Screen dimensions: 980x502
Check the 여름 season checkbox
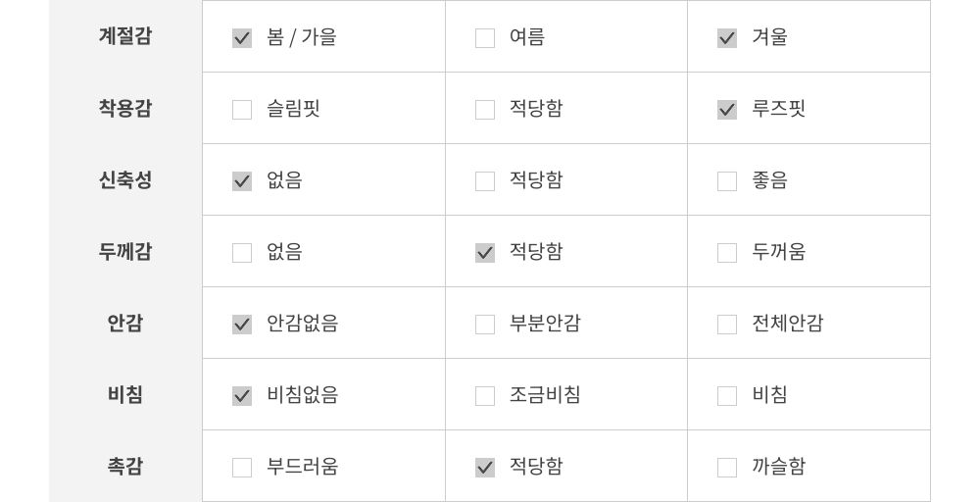485,38
